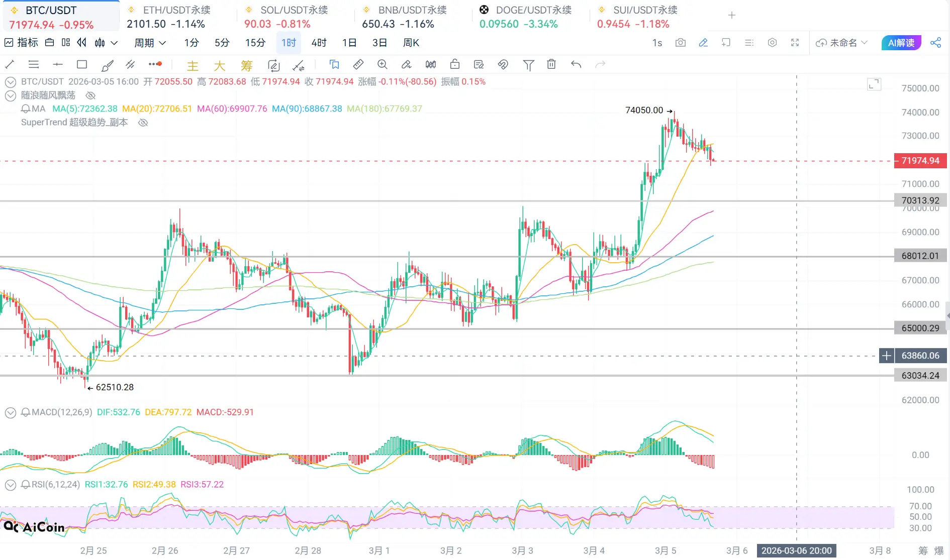Open the candlestick chart type dropdown
This screenshot has width=950, height=560.
pos(106,43)
